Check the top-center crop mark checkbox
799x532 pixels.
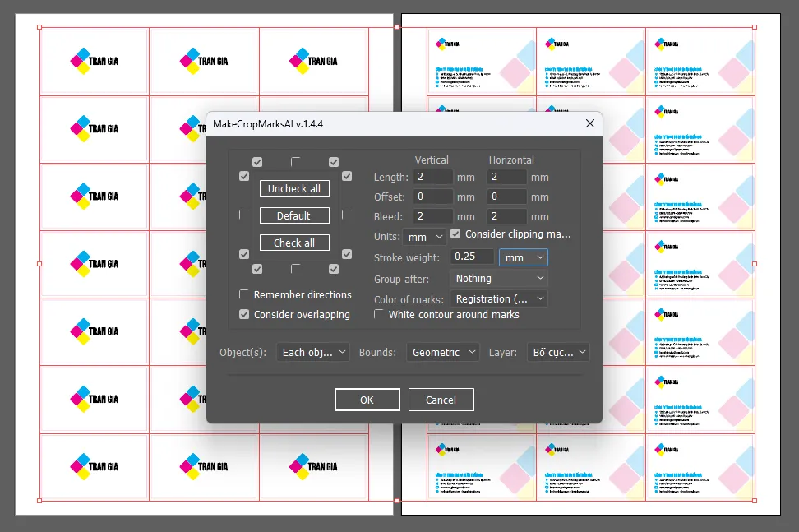tap(296, 162)
